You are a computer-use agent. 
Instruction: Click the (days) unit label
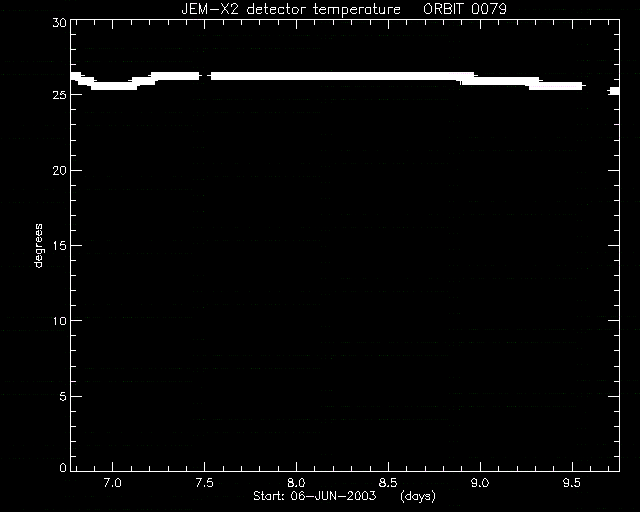point(418,496)
